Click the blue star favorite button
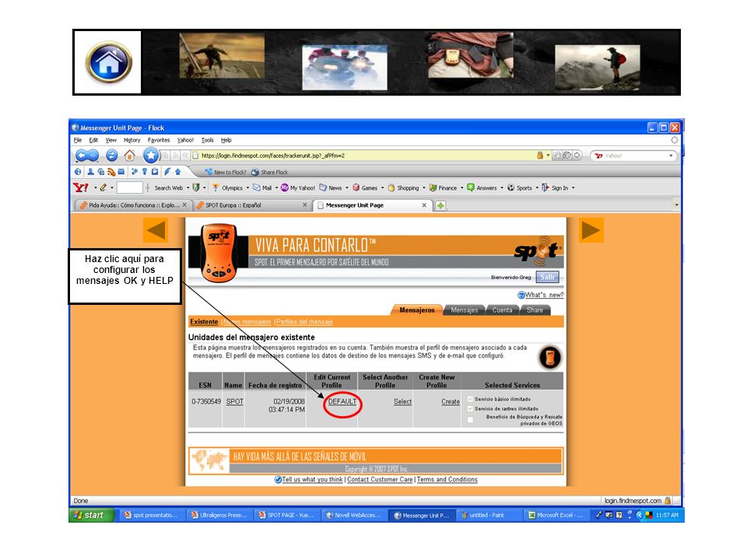This screenshot has height=560, width=747. 150,156
